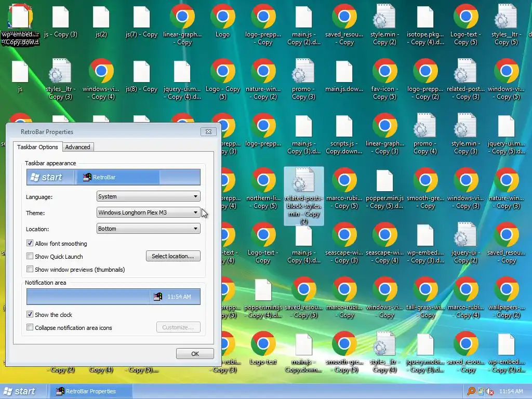
Task: Click the grayed-out Customize... button
Action: pos(178,327)
